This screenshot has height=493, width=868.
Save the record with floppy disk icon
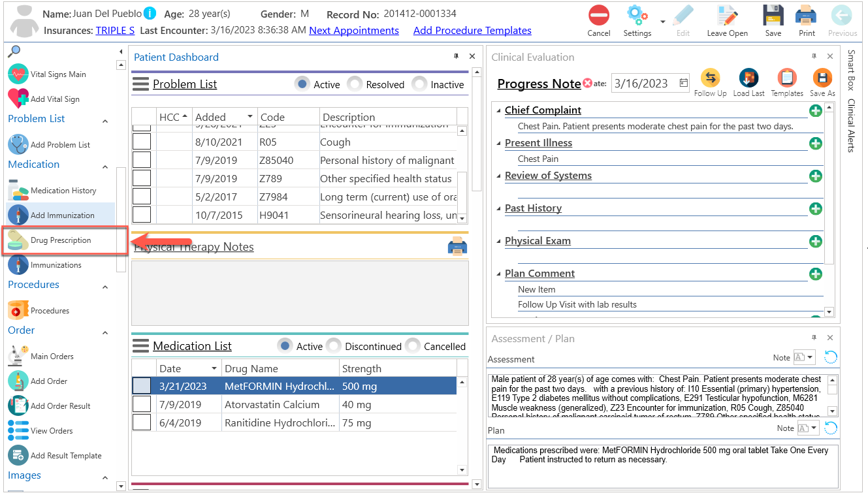click(x=773, y=15)
